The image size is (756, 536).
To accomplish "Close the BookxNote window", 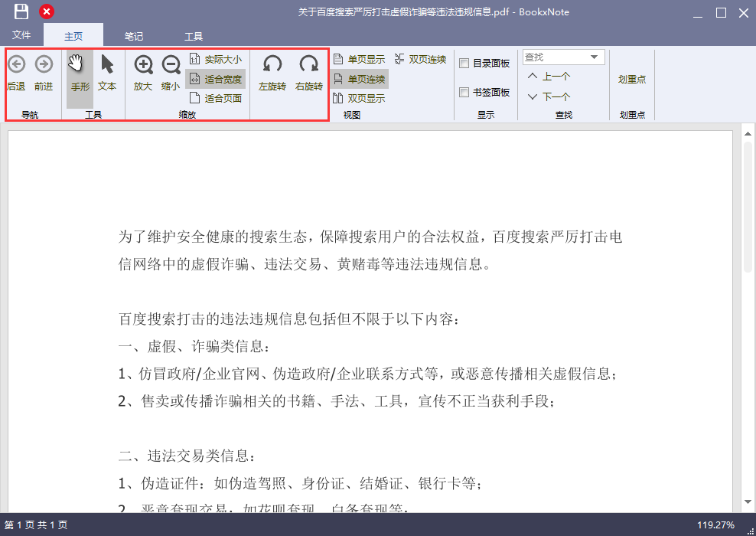I will (x=744, y=13).
